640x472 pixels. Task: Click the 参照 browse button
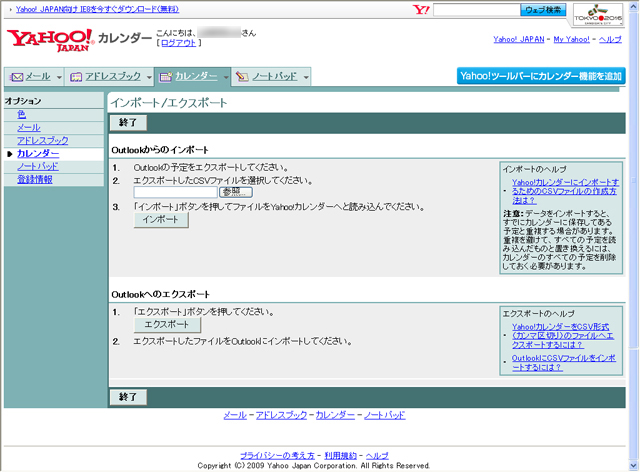coord(236,192)
